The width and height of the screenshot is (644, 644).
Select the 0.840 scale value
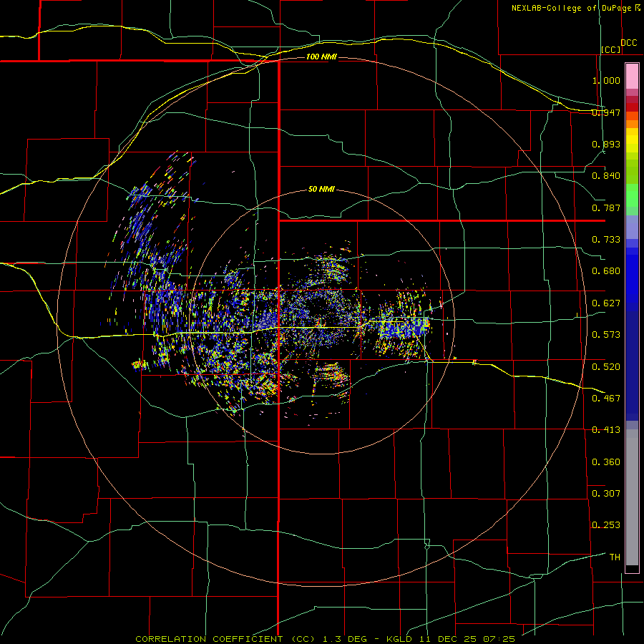pos(606,176)
